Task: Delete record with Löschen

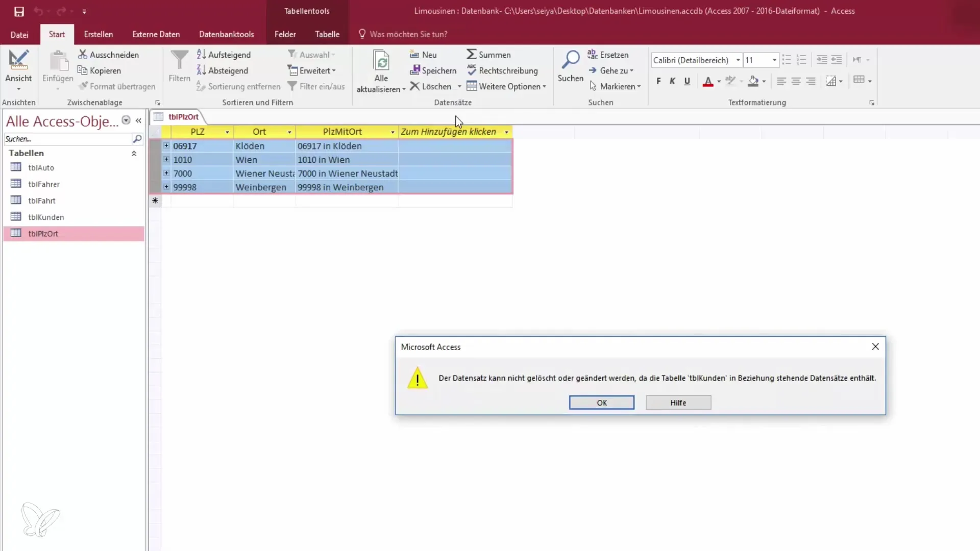Action: [431, 86]
